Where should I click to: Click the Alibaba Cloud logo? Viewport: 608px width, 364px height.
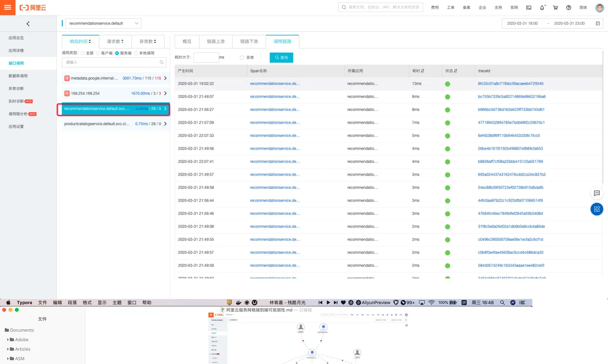32,7
